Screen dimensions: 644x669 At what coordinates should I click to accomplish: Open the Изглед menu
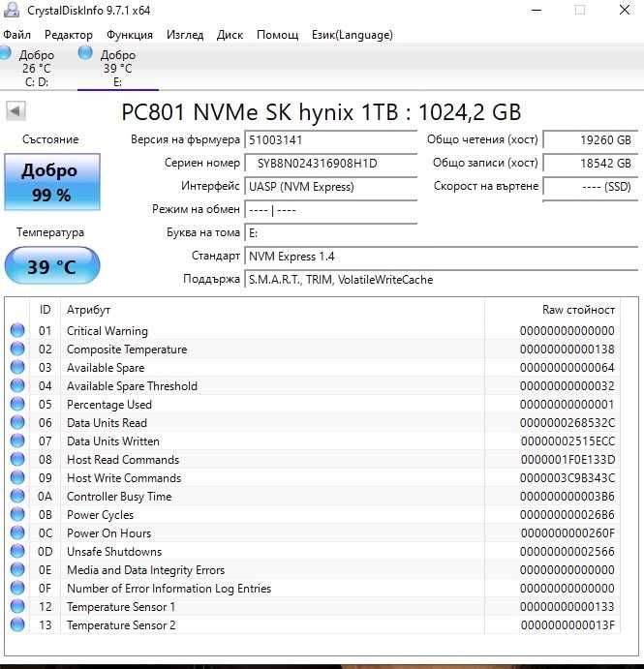coord(185,35)
